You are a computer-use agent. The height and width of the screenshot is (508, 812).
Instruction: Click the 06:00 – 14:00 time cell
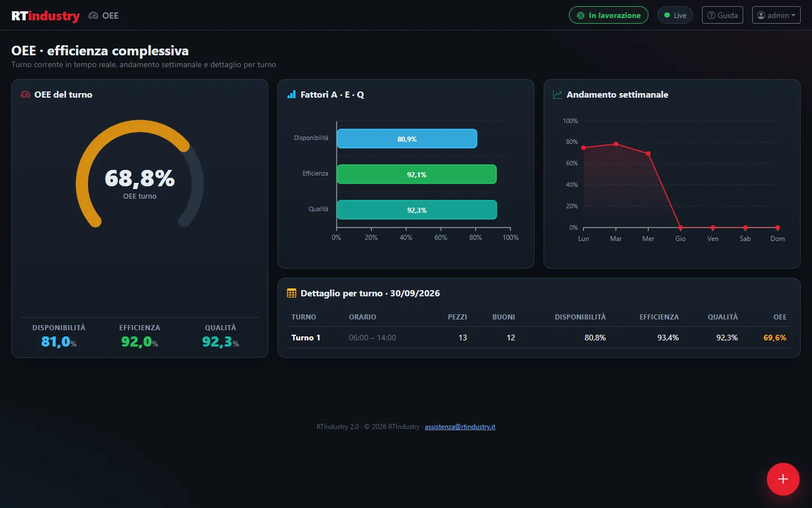pyautogui.click(x=372, y=338)
